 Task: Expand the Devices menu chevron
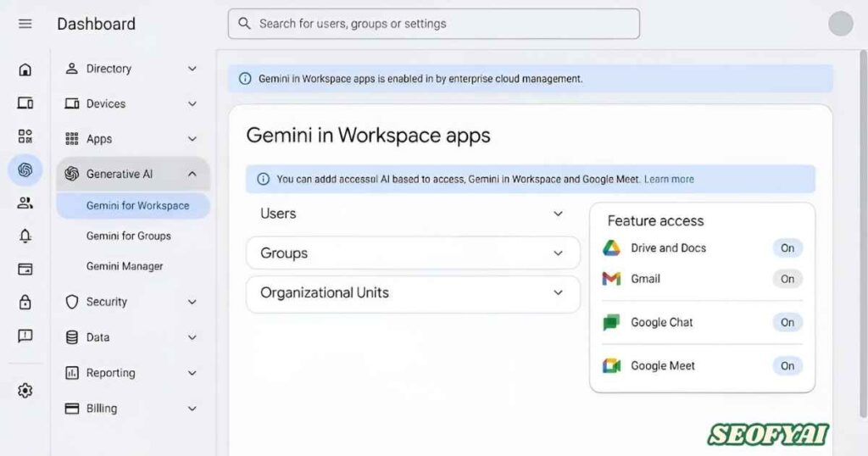tap(192, 103)
